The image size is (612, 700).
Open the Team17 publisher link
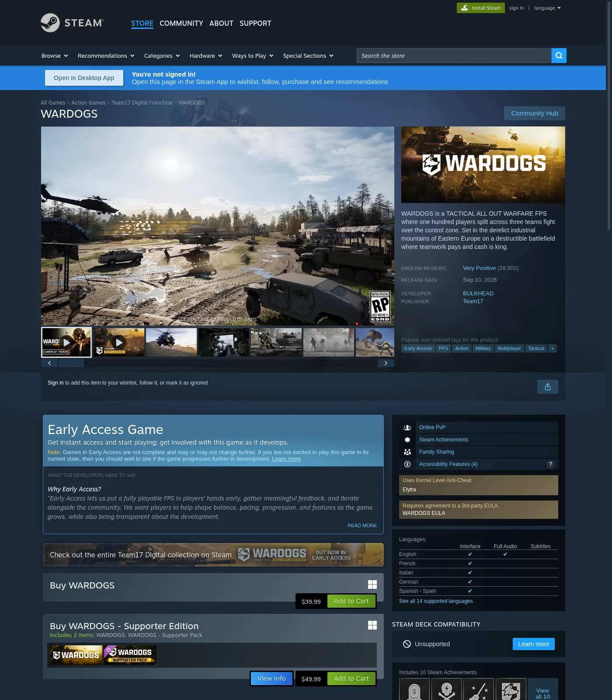[473, 301]
